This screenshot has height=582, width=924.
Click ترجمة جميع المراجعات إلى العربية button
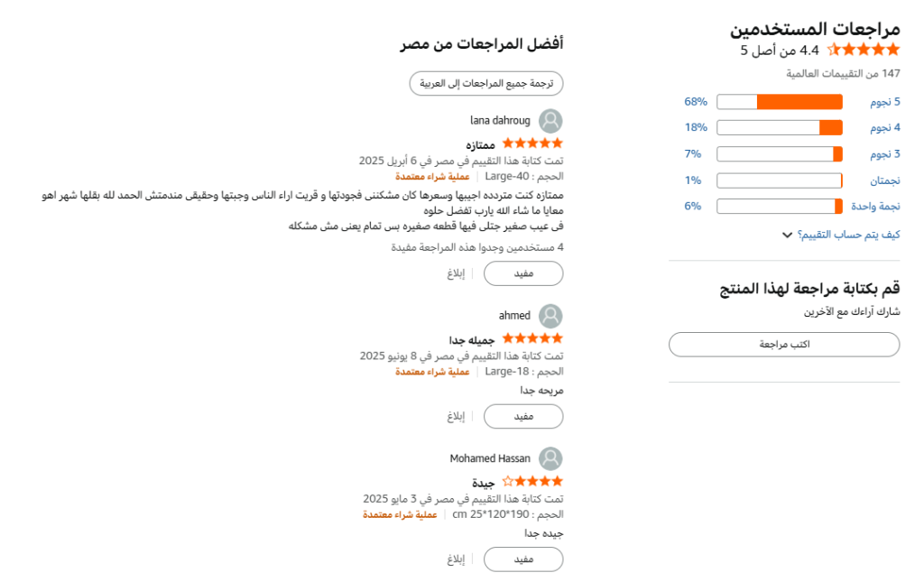point(486,84)
